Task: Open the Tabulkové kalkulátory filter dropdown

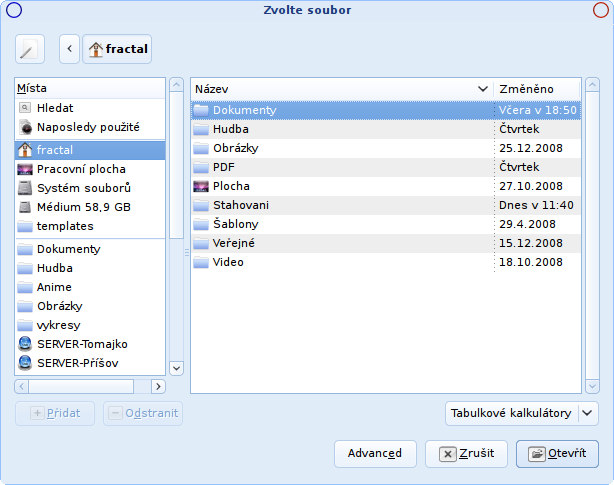Action: click(x=522, y=413)
